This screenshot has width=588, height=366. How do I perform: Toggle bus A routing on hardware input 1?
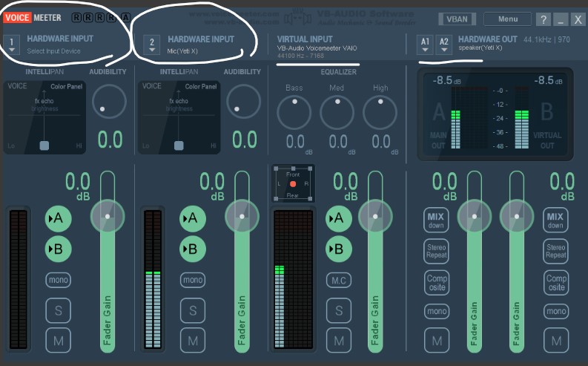[x=58, y=218]
